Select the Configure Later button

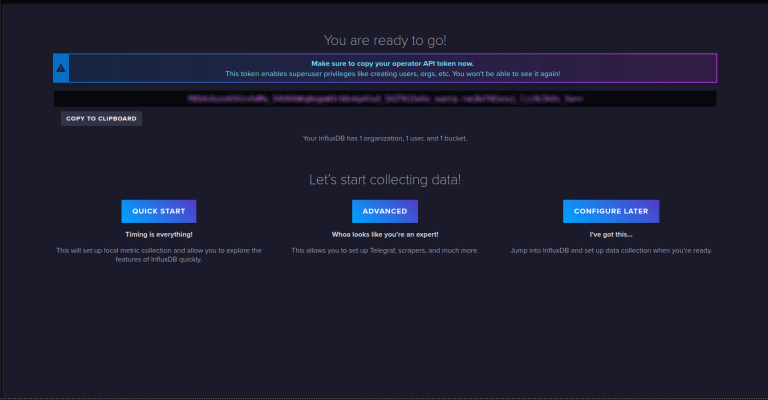611,211
